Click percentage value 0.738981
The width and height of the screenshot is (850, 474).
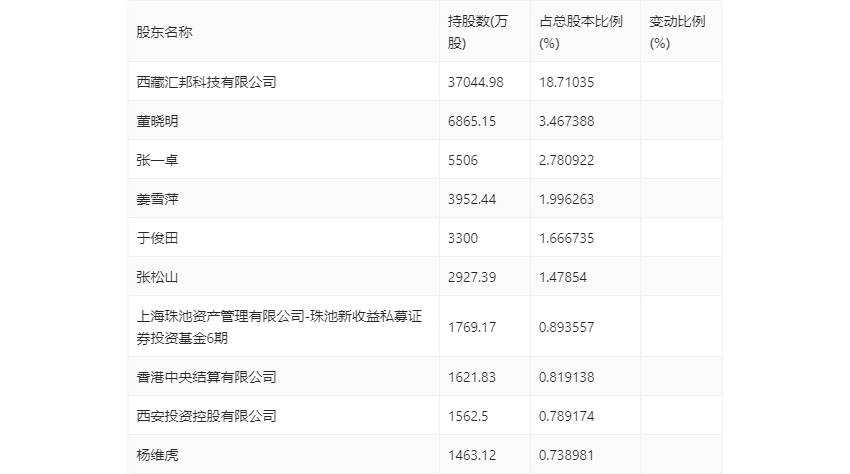pyautogui.click(x=566, y=455)
